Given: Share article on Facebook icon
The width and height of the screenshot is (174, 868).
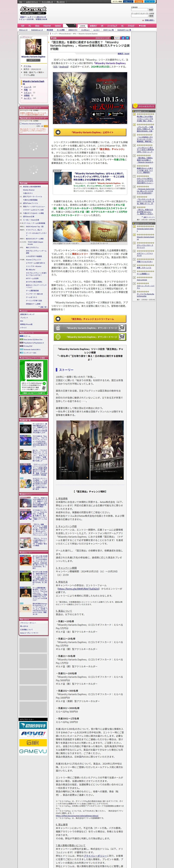Looking at the screenshot, I should 123,38.
